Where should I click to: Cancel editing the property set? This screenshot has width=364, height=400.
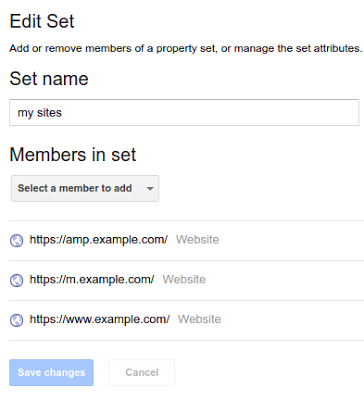[142, 372]
